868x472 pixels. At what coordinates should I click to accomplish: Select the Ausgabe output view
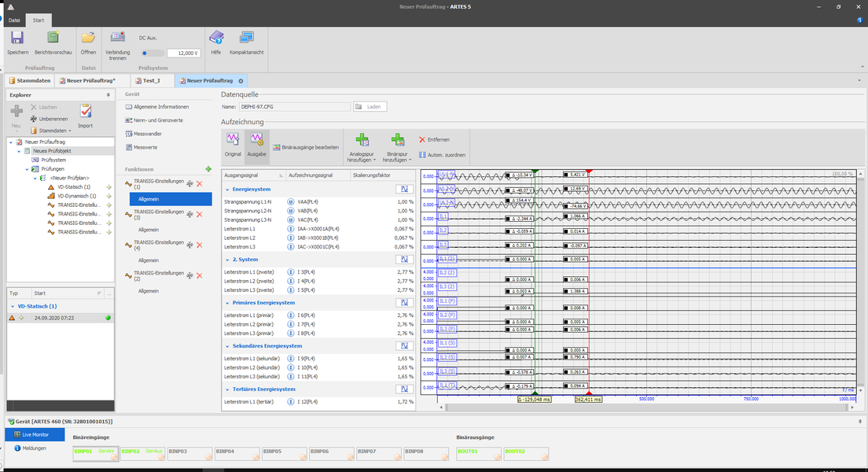point(256,146)
